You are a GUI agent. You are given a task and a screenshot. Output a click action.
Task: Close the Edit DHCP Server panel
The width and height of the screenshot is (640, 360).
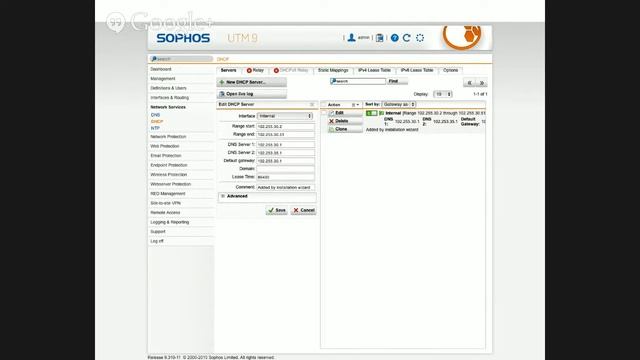coord(312,104)
